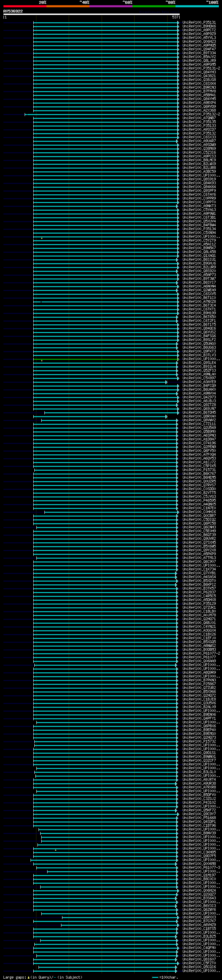
Task: Select hit label UniRef100_P46595
Action: 199,500
